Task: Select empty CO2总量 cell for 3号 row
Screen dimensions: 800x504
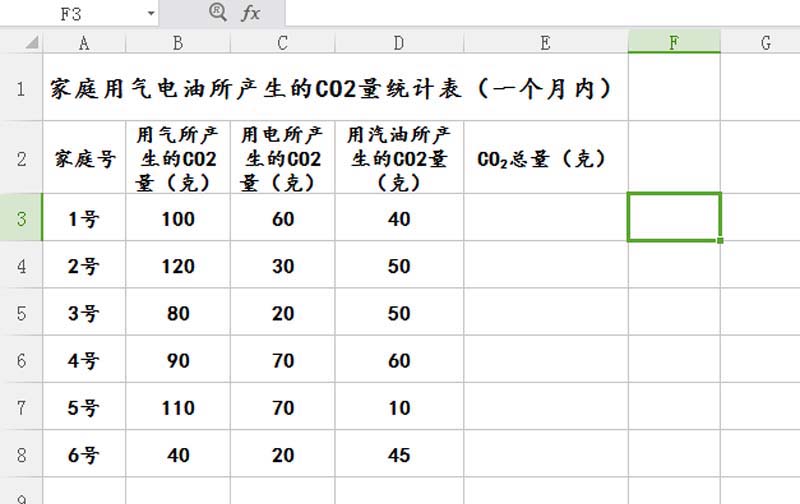Action: (x=546, y=312)
